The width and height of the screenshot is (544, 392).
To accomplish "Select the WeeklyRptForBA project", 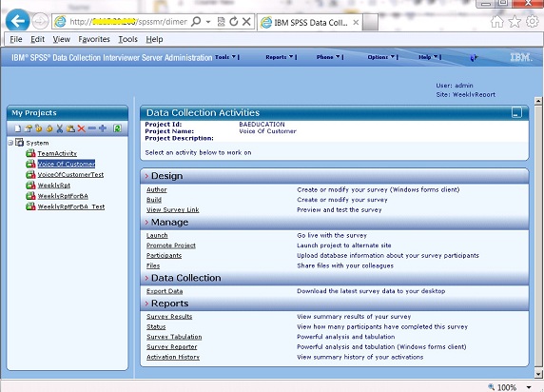I will coord(63,196).
